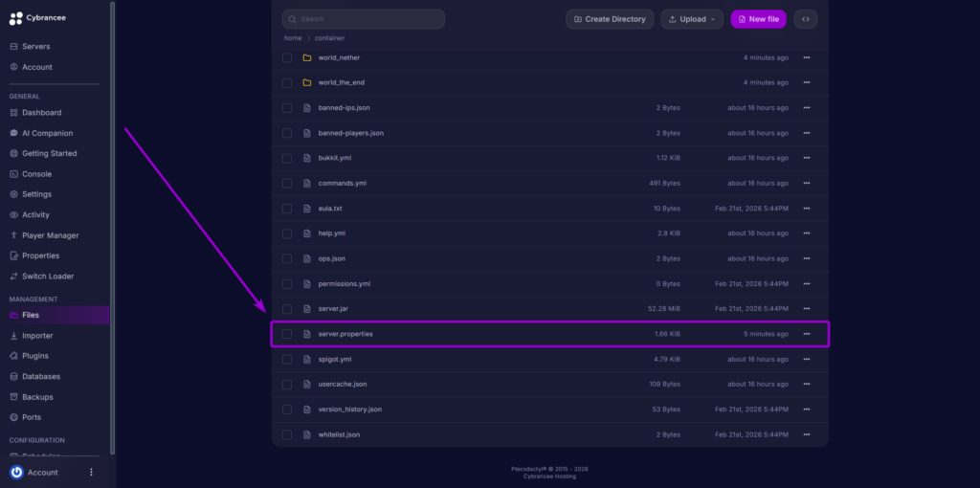
Task: Click the Account label at sidebar bottom
Action: [x=42, y=473]
